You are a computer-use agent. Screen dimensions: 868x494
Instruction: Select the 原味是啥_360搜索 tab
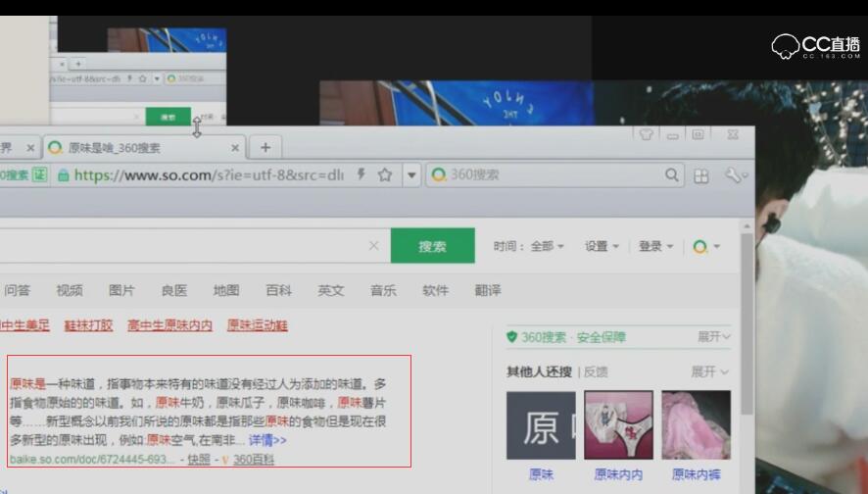click(x=144, y=147)
